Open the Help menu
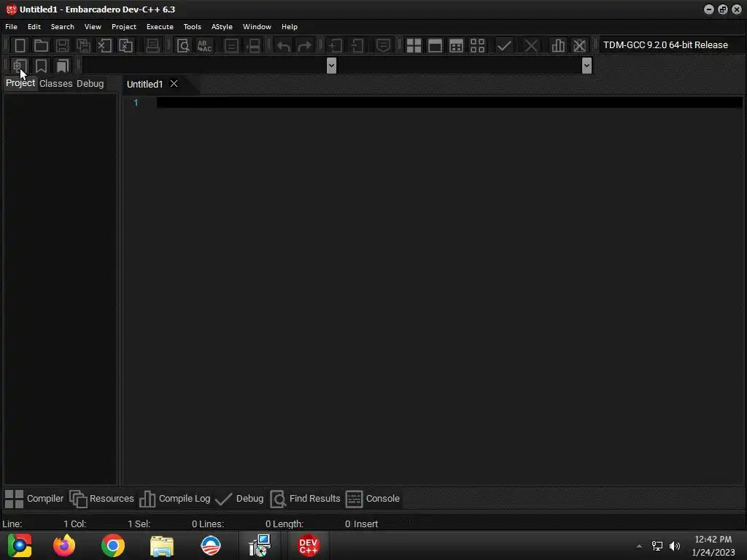The height and width of the screenshot is (560, 747). (289, 27)
